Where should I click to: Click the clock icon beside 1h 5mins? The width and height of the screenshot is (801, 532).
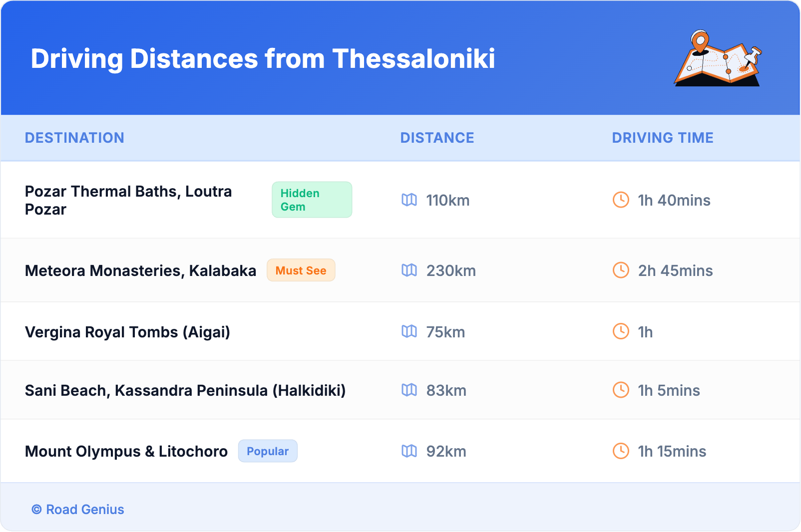(621, 390)
